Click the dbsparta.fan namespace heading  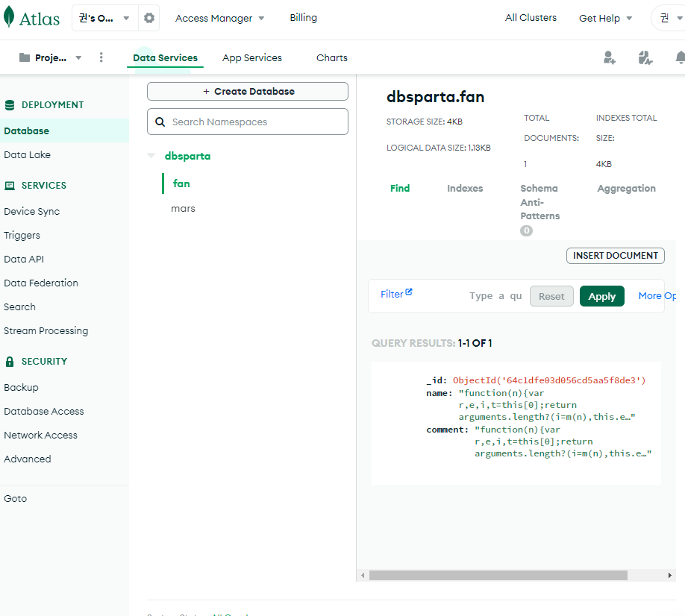click(435, 97)
